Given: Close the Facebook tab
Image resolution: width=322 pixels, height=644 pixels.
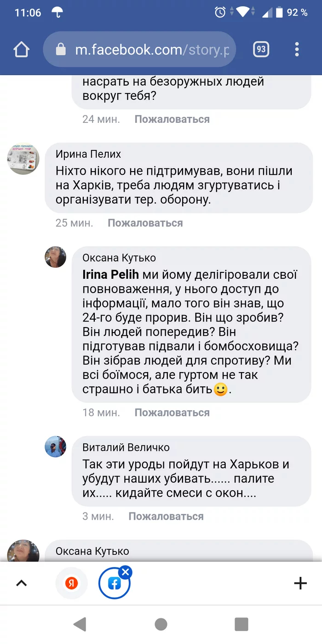Looking at the screenshot, I should click(x=125, y=572).
